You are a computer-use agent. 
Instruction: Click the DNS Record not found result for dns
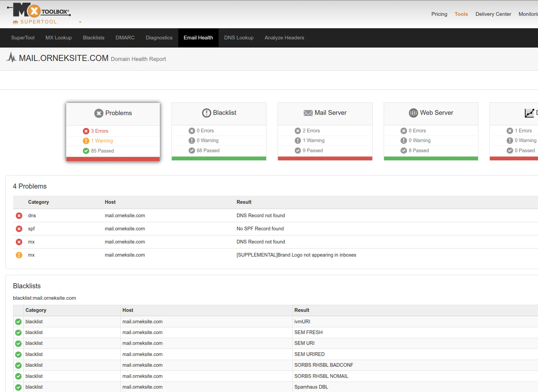261,216
